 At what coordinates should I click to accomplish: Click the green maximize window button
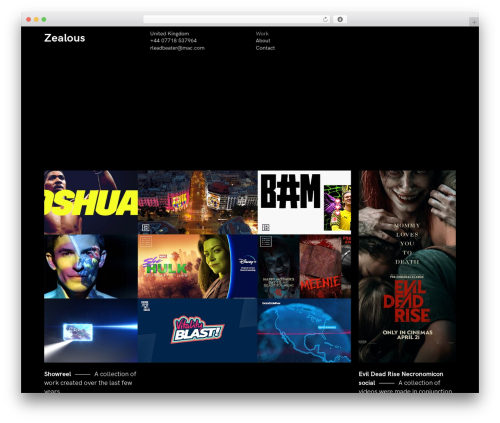(44, 19)
